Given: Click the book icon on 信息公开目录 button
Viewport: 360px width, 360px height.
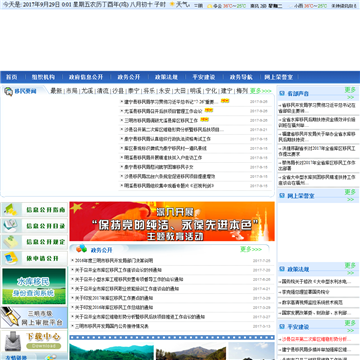Looking at the screenshot, I should (x=11, y=226).
